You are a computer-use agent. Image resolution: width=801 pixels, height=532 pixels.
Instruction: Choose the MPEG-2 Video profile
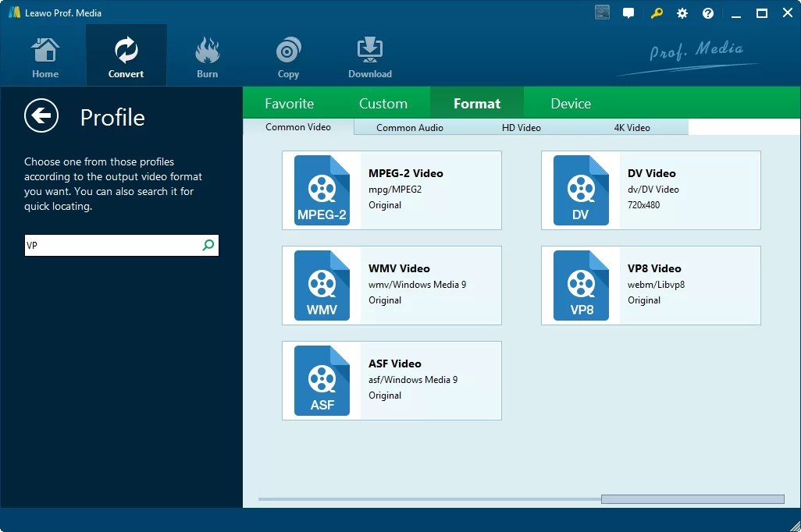pyautogui.click(x=391, y=190)
